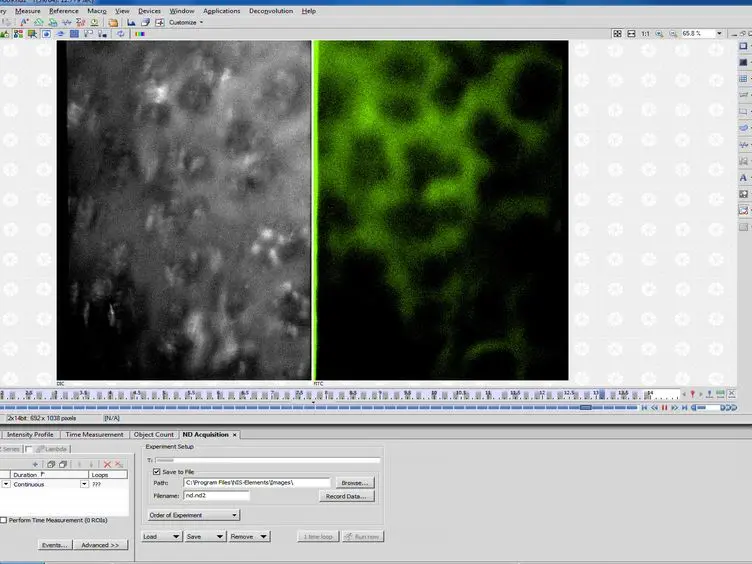Click the blue circle-in-square icon in second toolbar

(47, 34)
